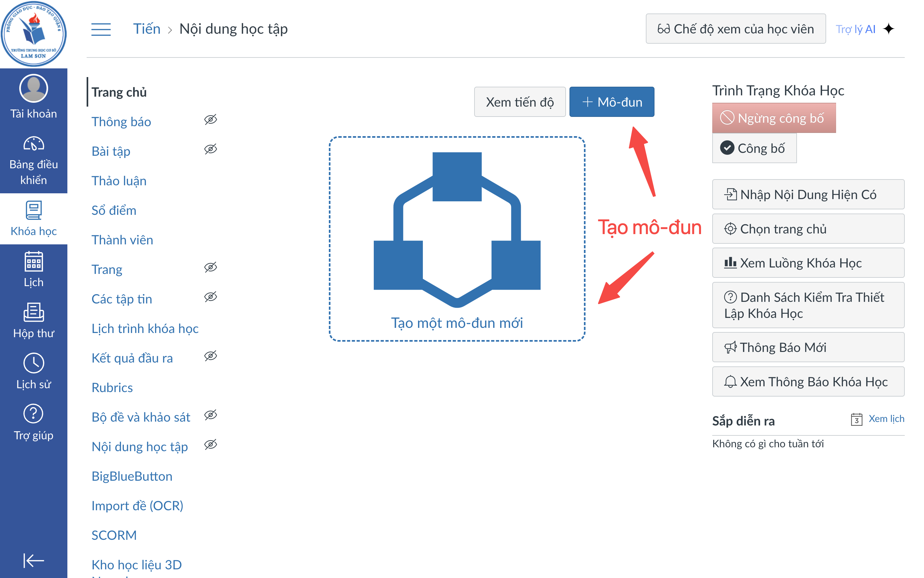Select Ngừng công bố unpublish state
This screenshot has width=924, height=578.
(774, 118)
